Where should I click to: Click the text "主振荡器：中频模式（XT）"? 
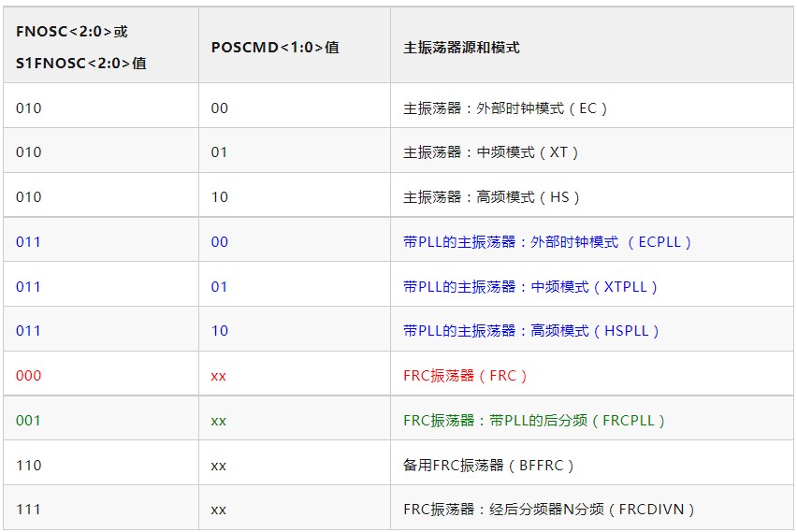[x=490, y=152]
